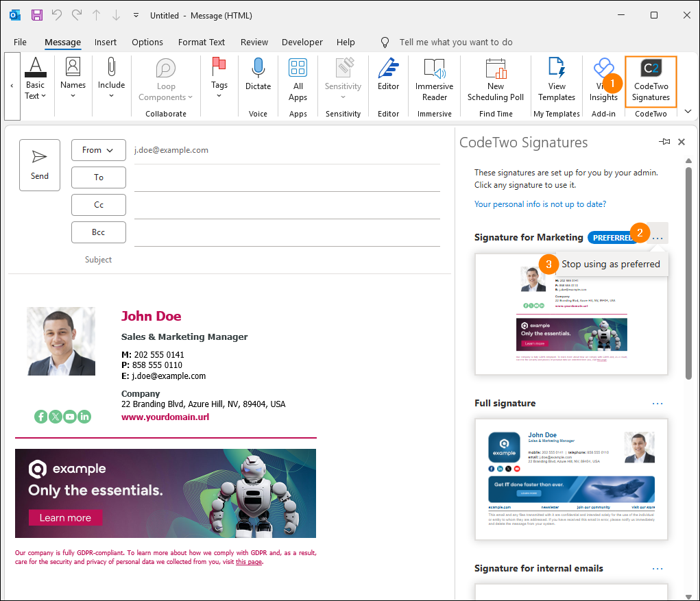Screen dimensions: 700x601
Task: Open the Developer tab
Action: click(x=302, y=42)
